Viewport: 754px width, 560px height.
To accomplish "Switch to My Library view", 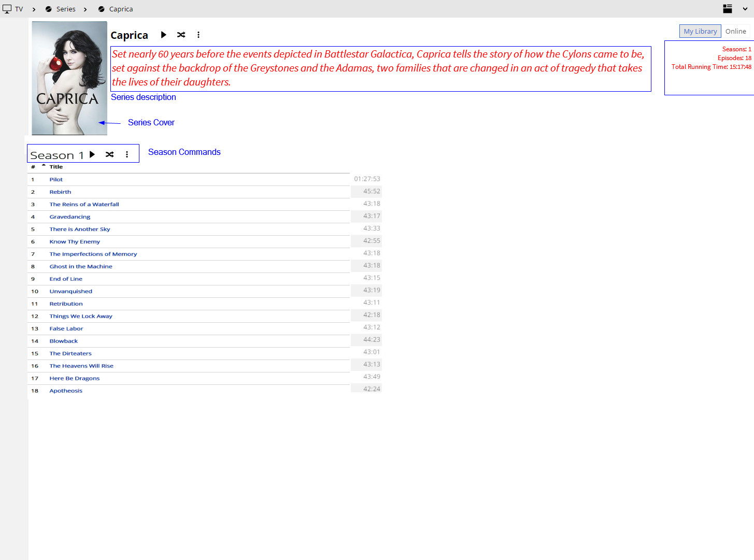I will 700,31.
